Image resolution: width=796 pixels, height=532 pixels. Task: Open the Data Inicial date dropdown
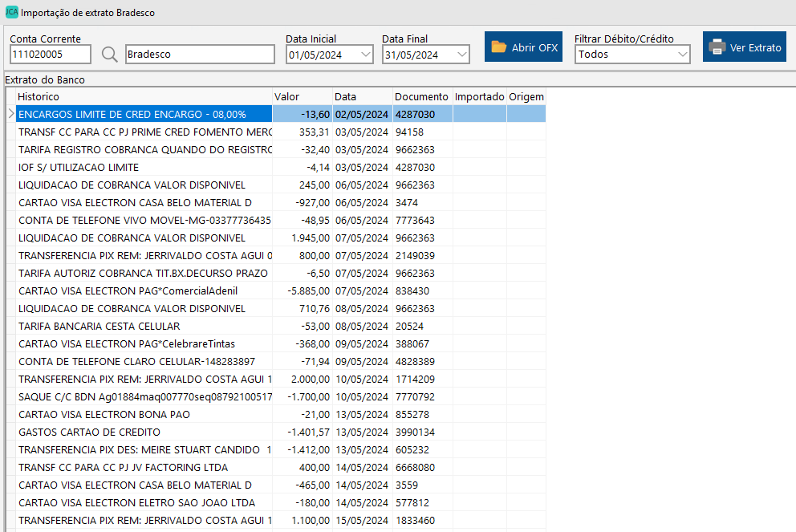coord(366,55)
